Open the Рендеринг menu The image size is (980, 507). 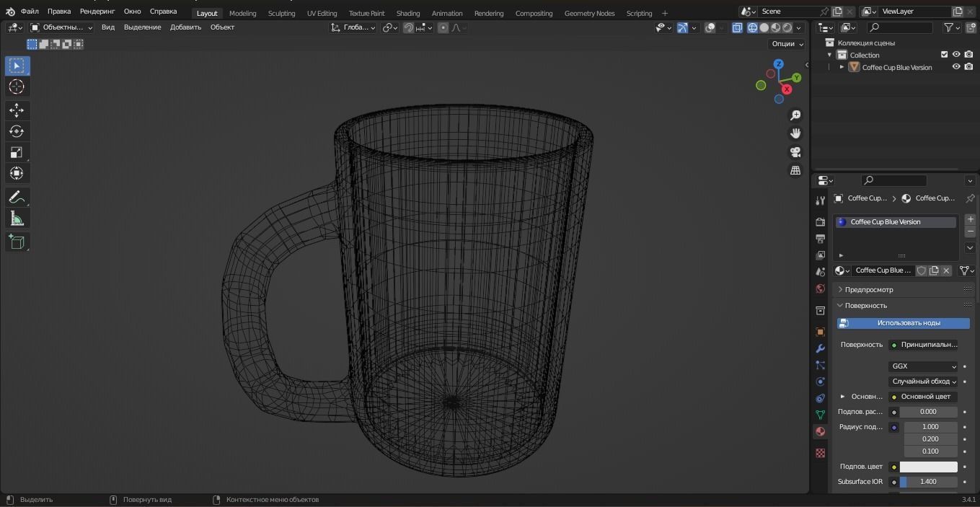(97, 12)
